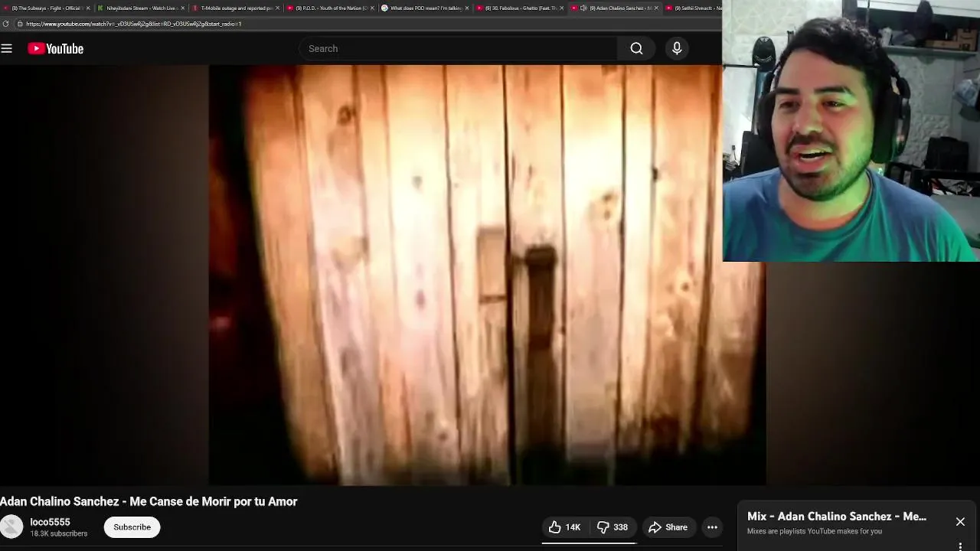The image size is (980, 551).
Task: Open the three-dot more actions menu
Action: tap(712, 527)
